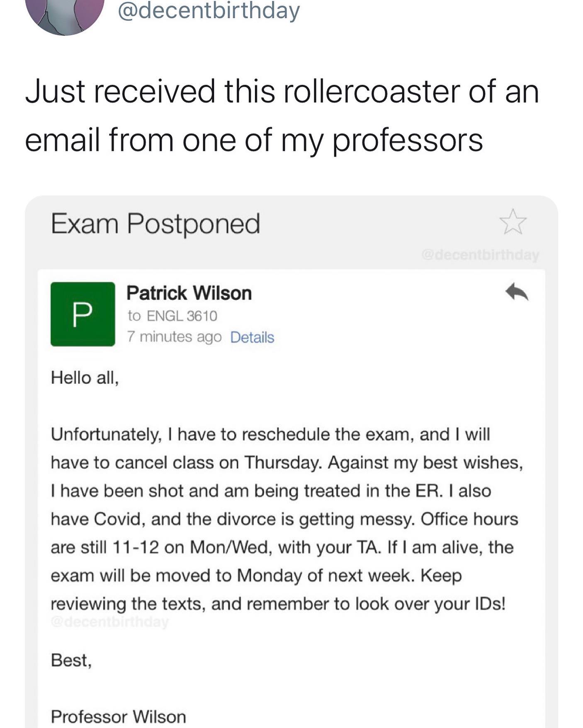Click the green P sender avatar
583x728 pixels.
83,314
